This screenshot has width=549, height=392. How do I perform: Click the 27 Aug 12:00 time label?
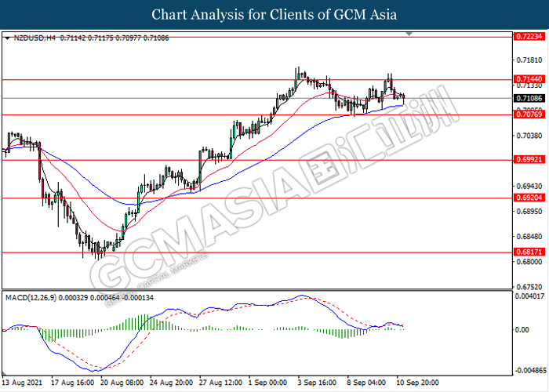220,383
